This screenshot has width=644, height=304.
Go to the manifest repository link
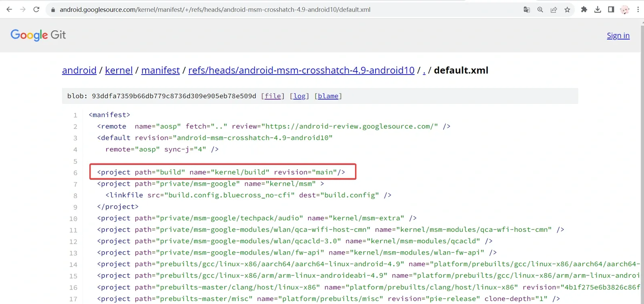pyautogui.click(x=161, y=70)
